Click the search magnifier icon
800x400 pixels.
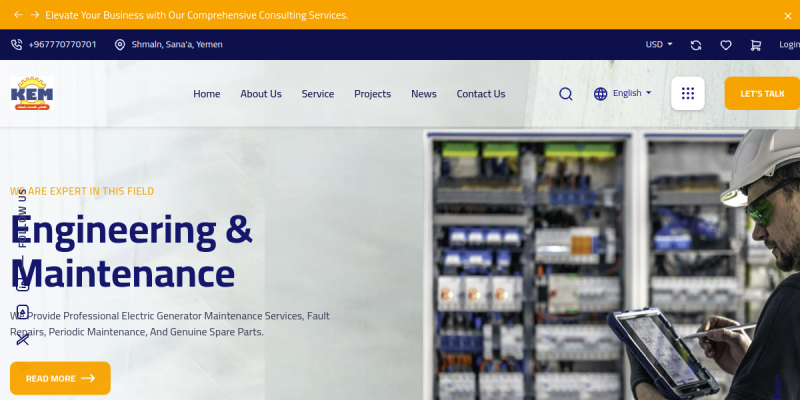pyautogui.click(x=565, y=94)
